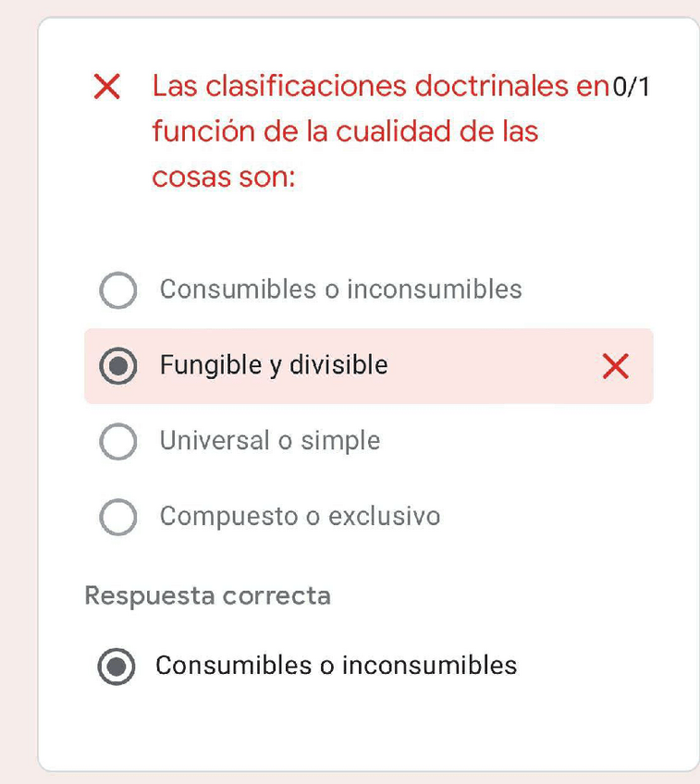Click the selected Fungible y divisible radio button
Screen dimensions: 700x784
117,366
